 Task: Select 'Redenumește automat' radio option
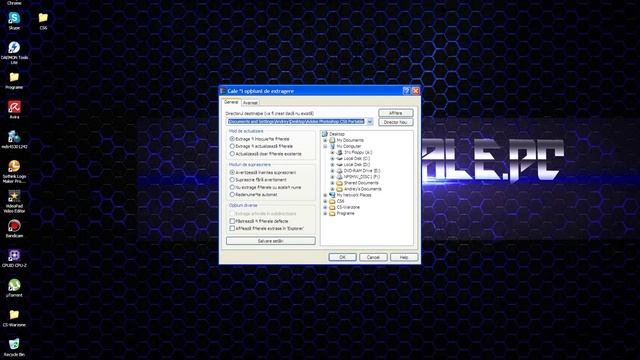coord(232,195)
